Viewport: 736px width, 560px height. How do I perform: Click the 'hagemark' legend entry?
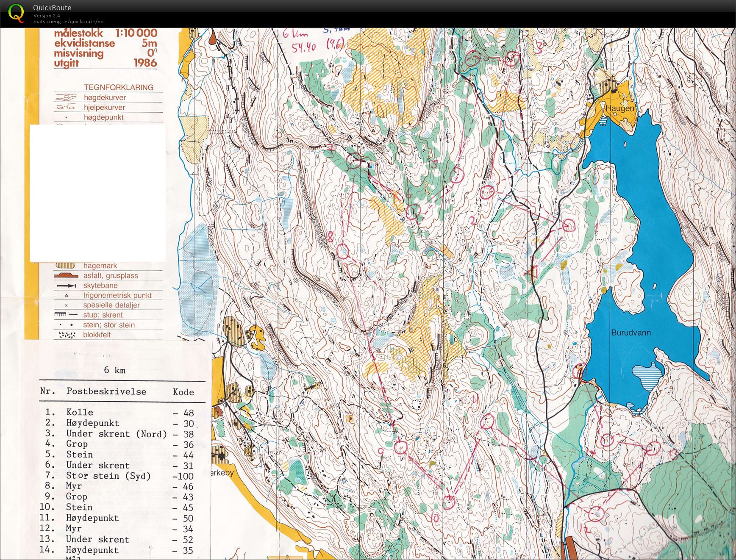[100, 266]
